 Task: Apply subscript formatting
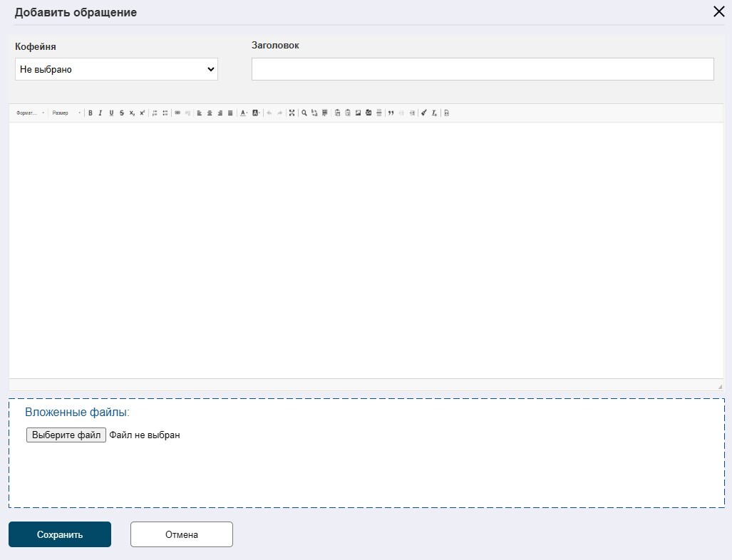point(132,113)
